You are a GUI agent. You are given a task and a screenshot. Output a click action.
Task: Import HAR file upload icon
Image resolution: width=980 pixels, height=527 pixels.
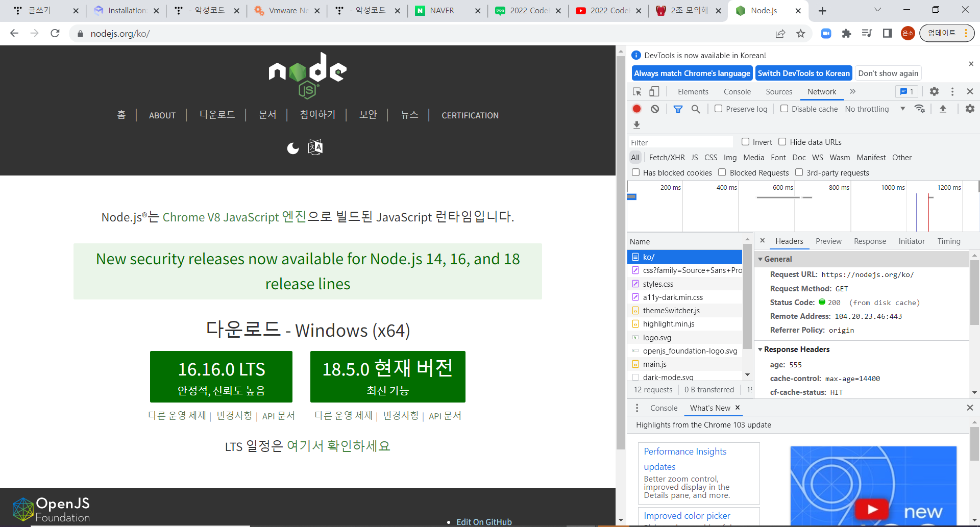tap(943, 109)
